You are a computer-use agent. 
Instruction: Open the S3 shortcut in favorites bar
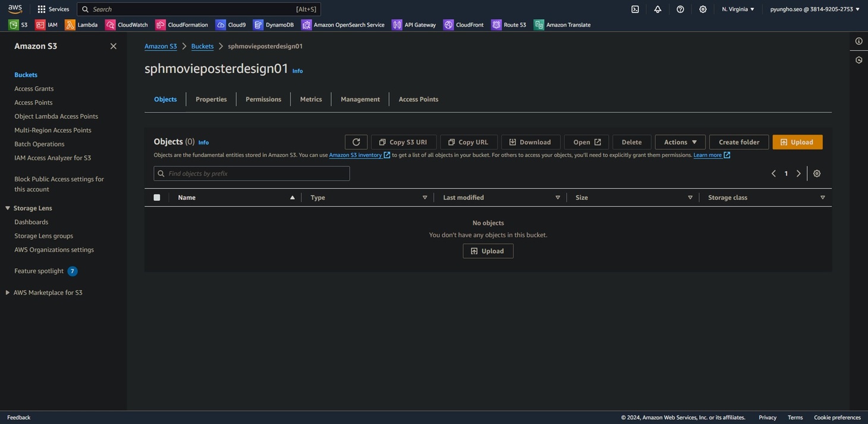pyautogui.click(x=18, y=25)
